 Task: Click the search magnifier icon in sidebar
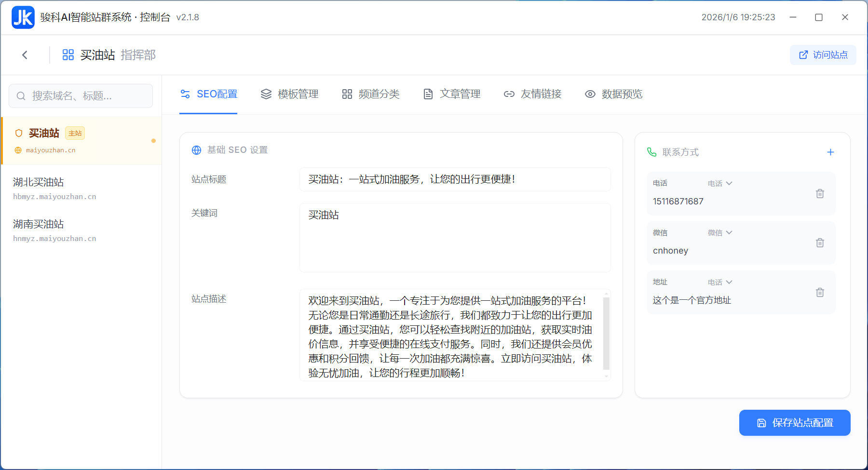tap(21, 96)
